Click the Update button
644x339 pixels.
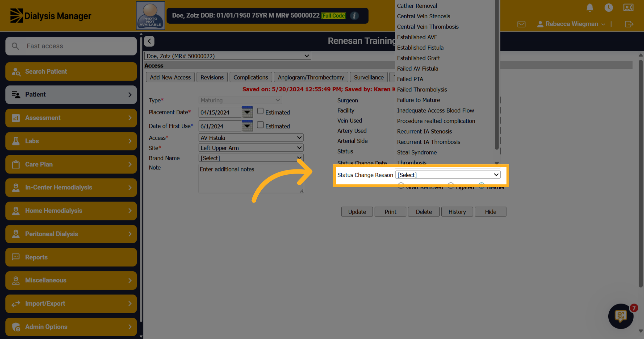(x=357, y=212)
